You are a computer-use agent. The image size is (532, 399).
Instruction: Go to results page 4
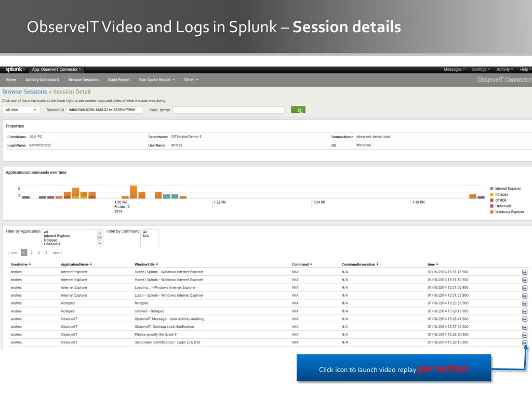click(46, 253)
